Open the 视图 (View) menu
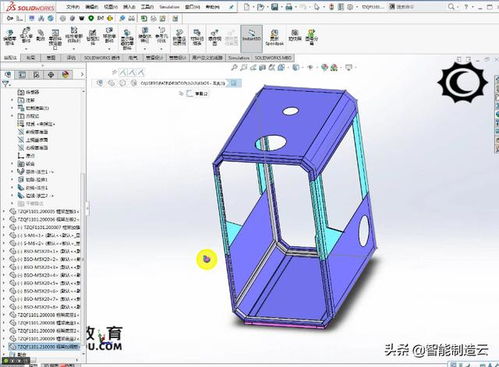The height and width of the screenshot is (367, 499). click(110, 7)
